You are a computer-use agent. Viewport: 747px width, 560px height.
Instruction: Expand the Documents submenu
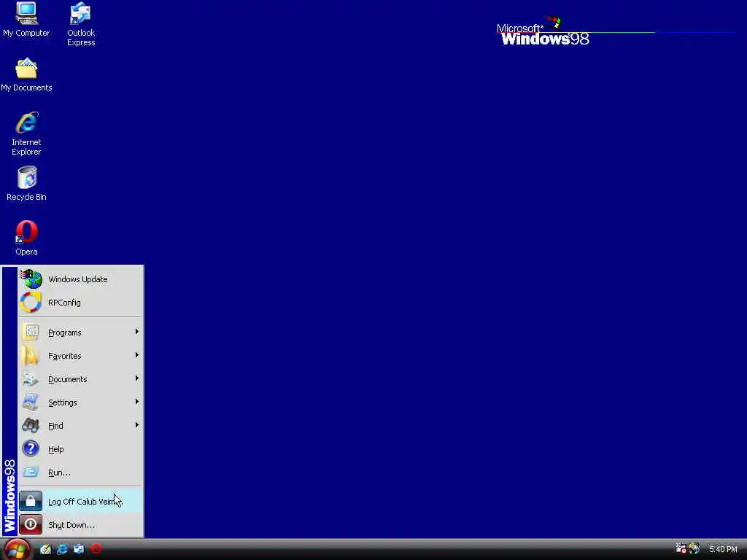tap(80, 379)
